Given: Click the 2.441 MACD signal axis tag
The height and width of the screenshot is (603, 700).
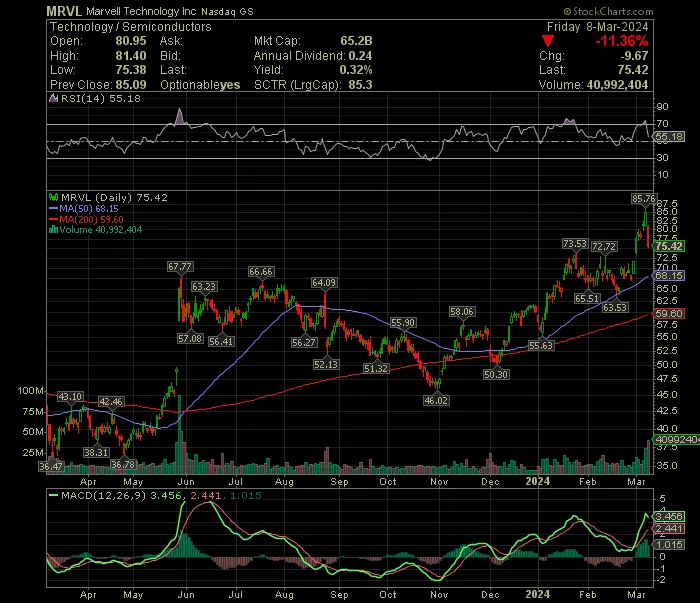Looking at the screenshot, I should pyautogui.click(x=669, y=528).
